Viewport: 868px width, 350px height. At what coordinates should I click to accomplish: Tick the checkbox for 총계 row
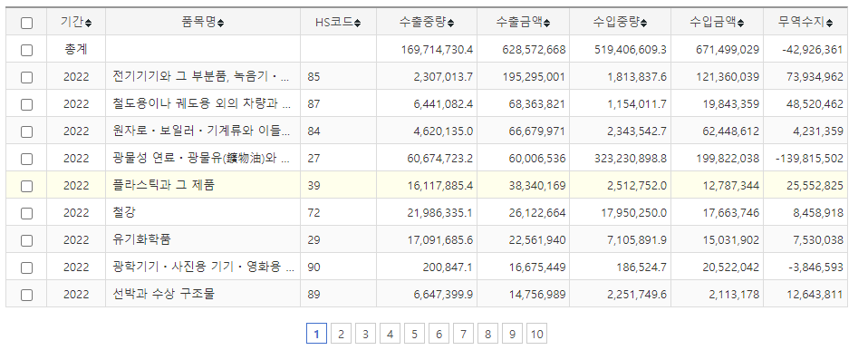(26, 50)
